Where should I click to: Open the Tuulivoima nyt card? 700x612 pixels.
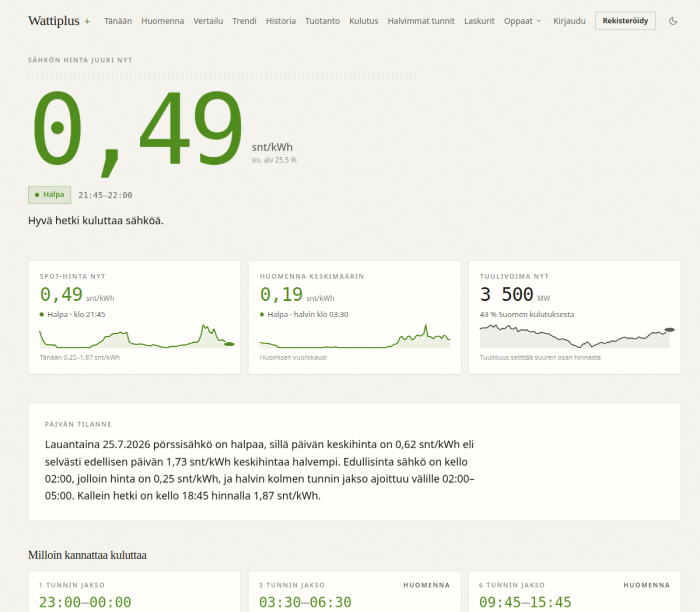pyautogui.click(x=574, y=318)
